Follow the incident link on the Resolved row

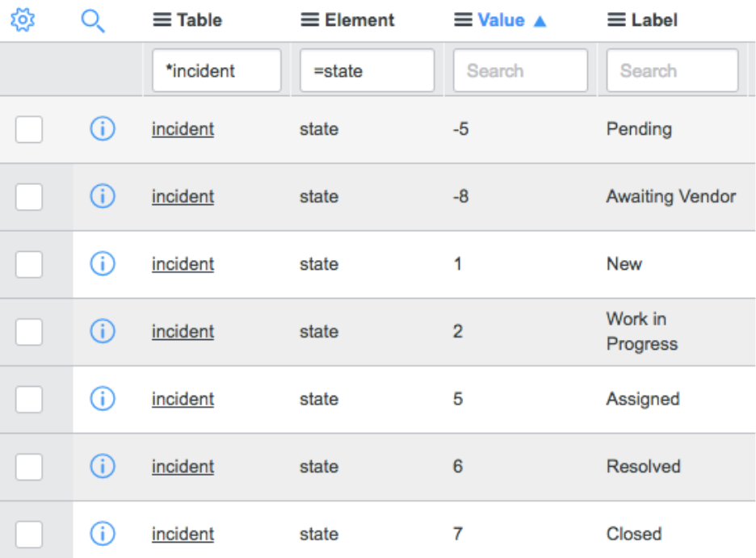click(183, 467)
